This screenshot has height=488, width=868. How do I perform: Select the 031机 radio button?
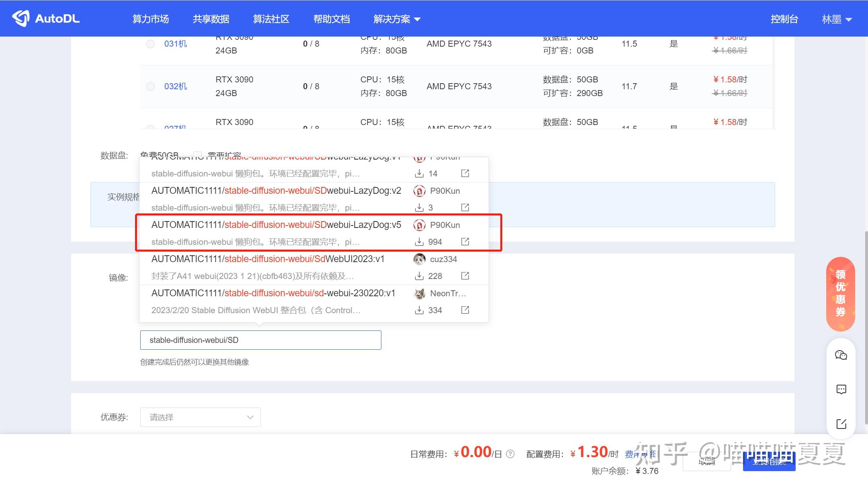(x=150, y=44)
